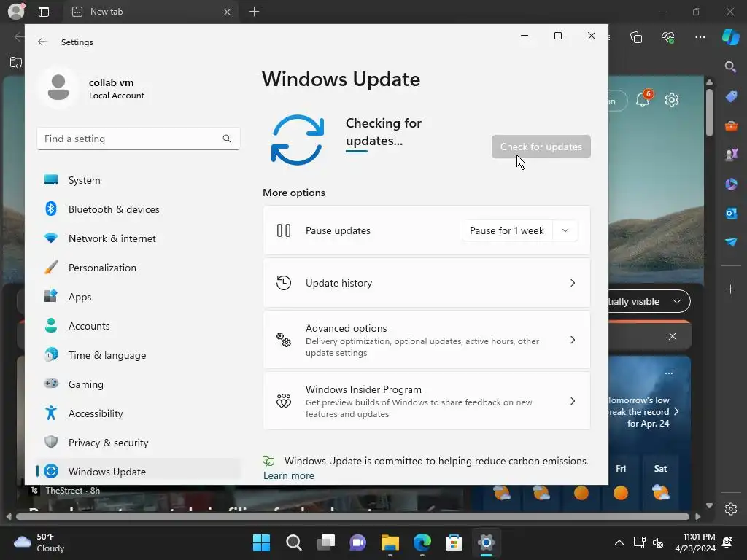747x560 pixels.
Task: Open notifications bell on new tab page
Action: pos(643,99)
